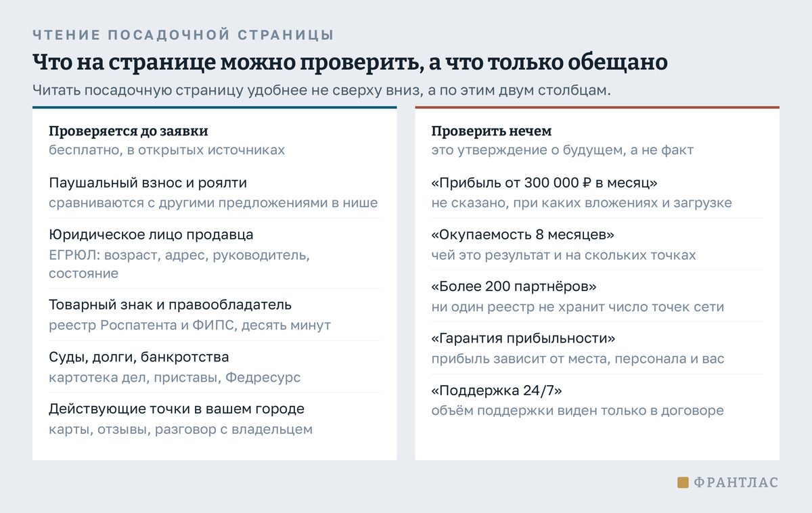
Task: Click the claim «Гарантия прибыльности»
Action: 523,338
